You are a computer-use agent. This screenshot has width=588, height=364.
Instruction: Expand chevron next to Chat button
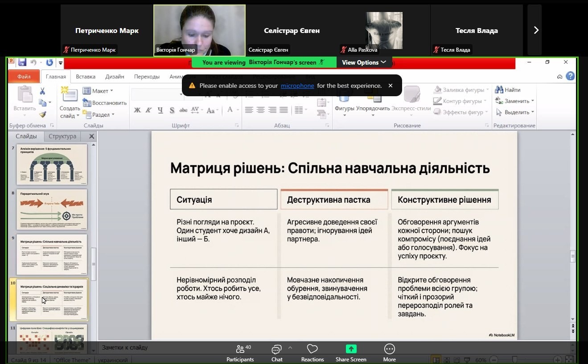pyautogui.click(x=290, y=348)
